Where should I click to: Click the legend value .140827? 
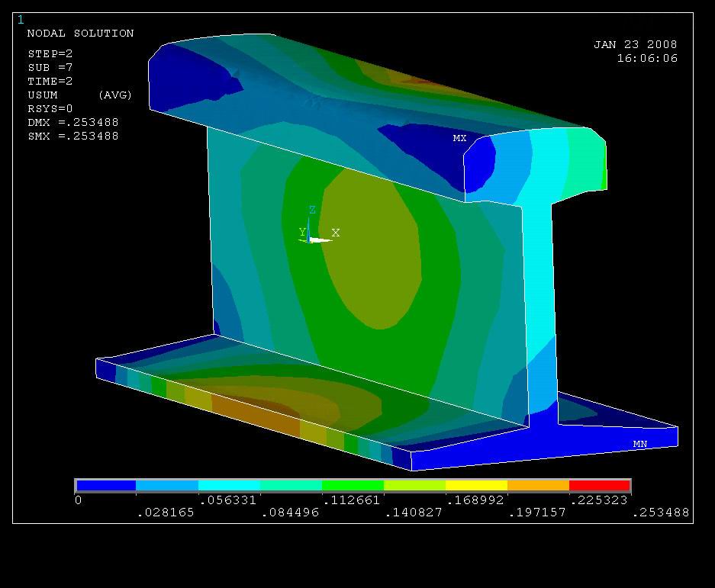[414, 512]
